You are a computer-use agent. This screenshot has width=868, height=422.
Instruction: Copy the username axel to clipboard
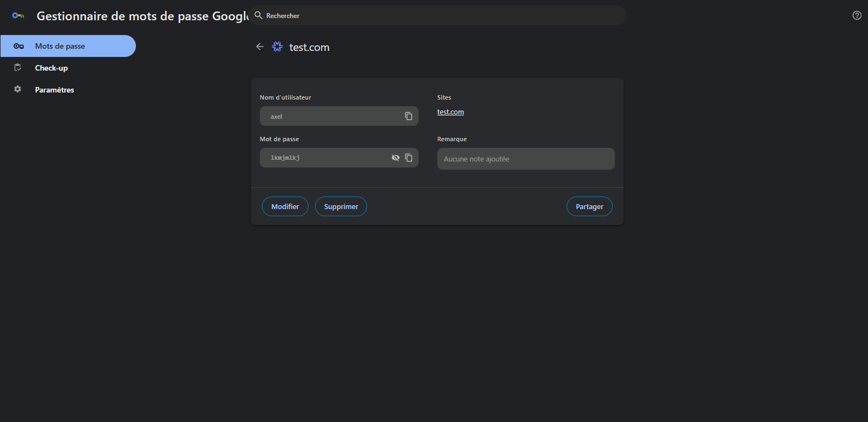coord(408,116)
